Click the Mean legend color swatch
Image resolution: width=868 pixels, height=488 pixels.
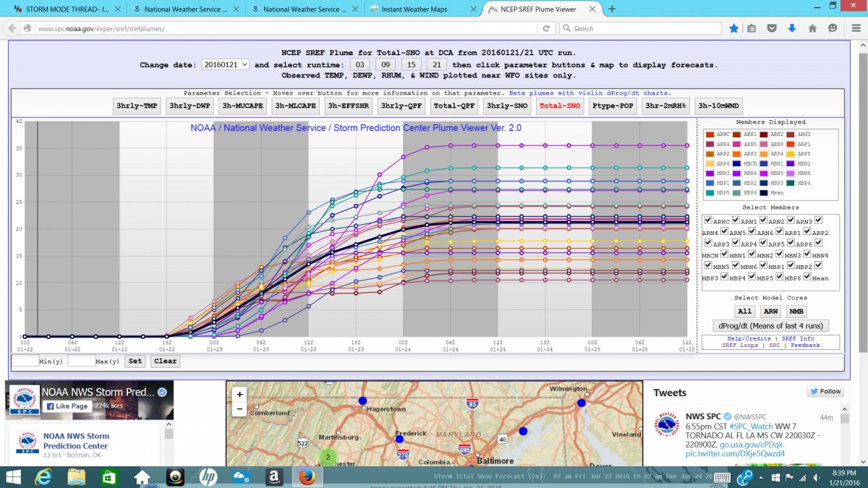tap(764, 192)
